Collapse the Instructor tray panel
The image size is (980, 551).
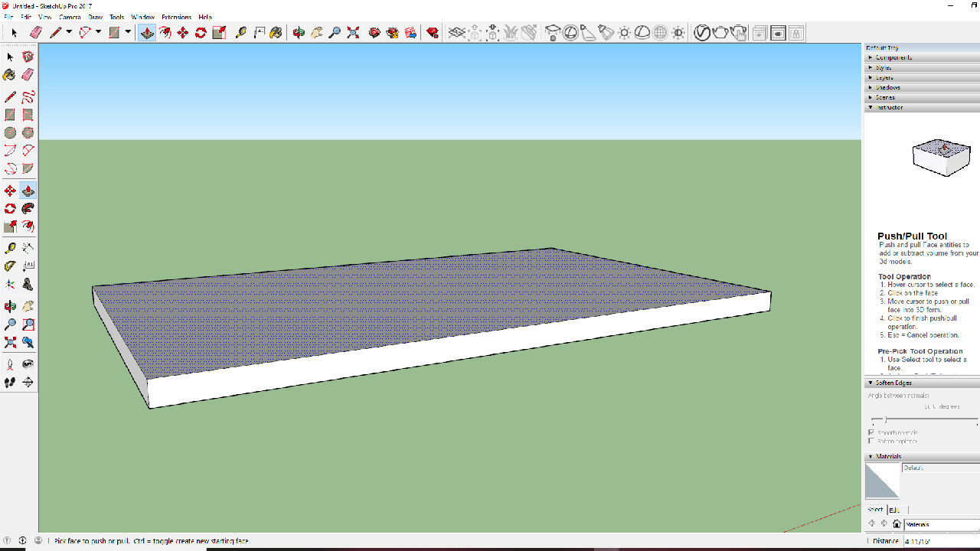(922, 107)
